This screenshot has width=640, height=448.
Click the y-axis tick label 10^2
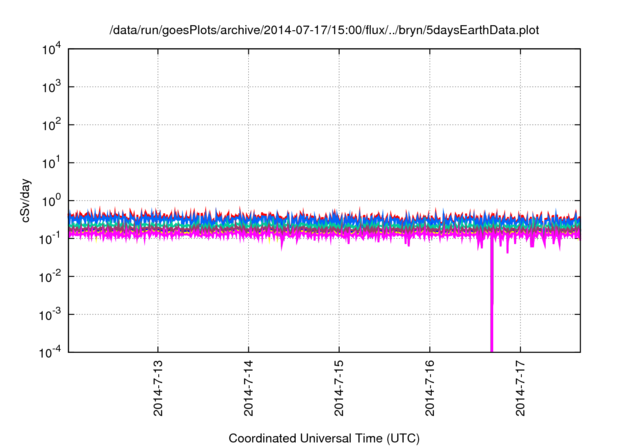tap(51, 125)
